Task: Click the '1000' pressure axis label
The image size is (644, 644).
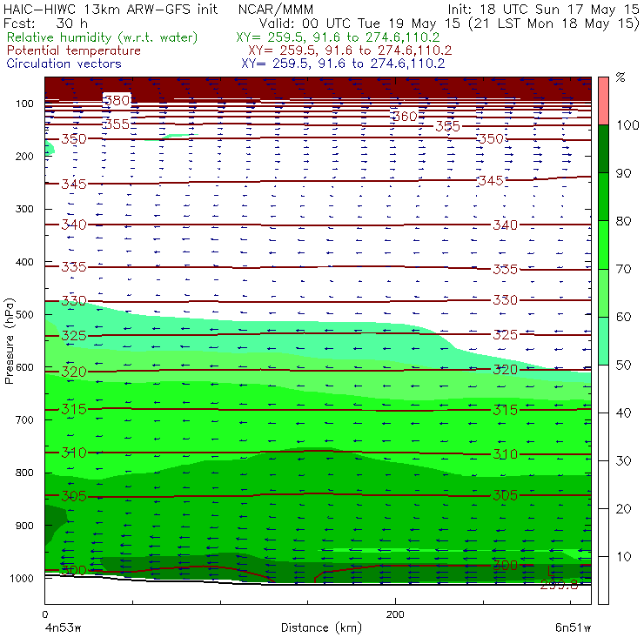Action: coord(23,578)
